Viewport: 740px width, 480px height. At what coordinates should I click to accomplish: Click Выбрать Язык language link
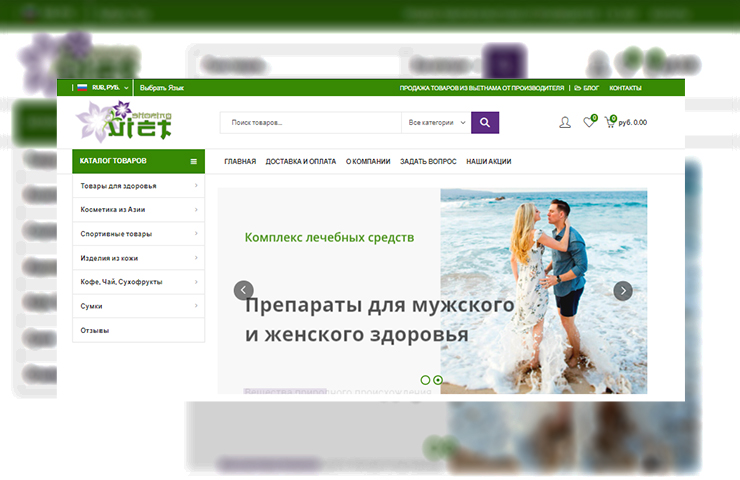click(x=162, y=88)
